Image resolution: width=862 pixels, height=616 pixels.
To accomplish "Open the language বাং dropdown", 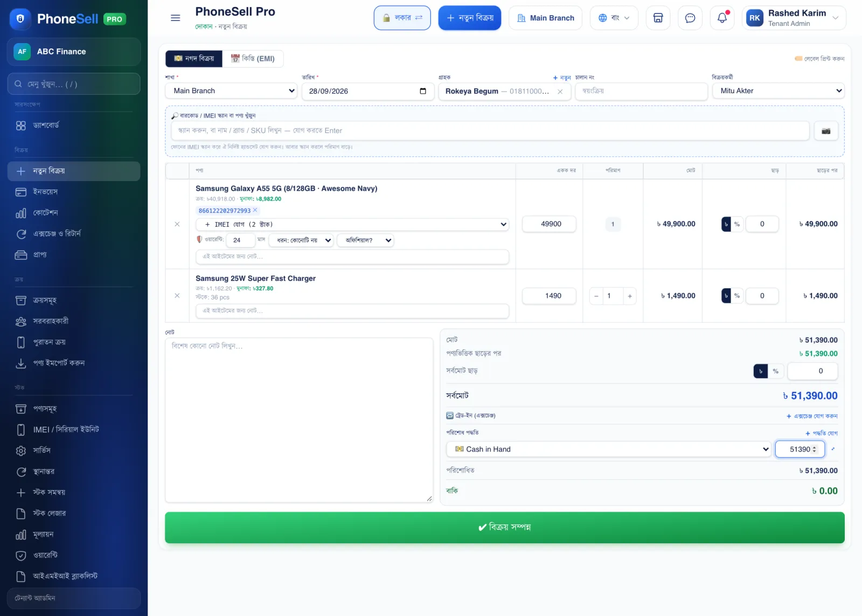I will pyautogui.click(x=614, y=18).
